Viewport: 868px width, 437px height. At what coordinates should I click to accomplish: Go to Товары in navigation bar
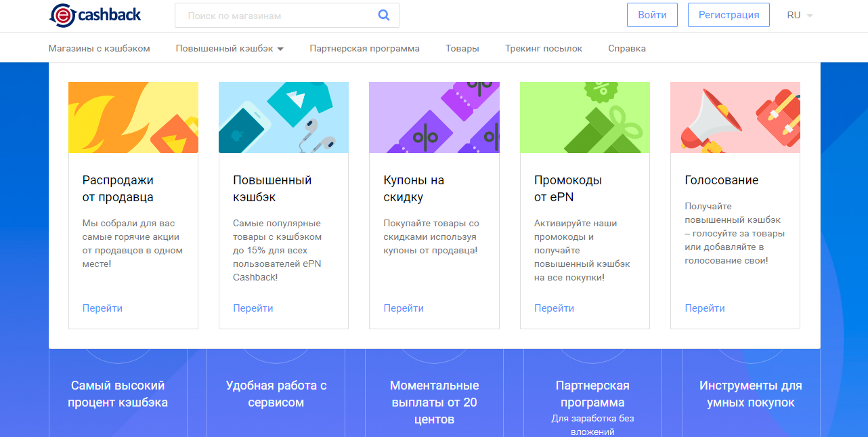[x=462, y=49]
